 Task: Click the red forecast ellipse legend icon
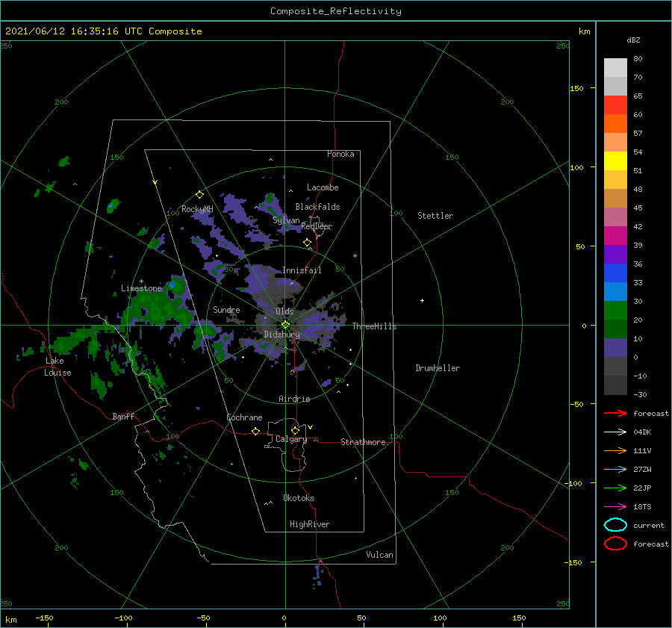(x=615, y=544)
